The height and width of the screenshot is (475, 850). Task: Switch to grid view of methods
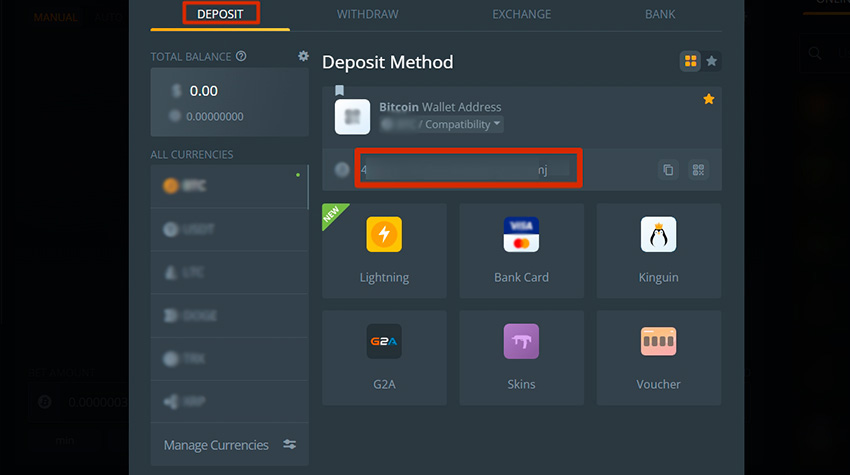pyautogui.click(x=690, y=62)
